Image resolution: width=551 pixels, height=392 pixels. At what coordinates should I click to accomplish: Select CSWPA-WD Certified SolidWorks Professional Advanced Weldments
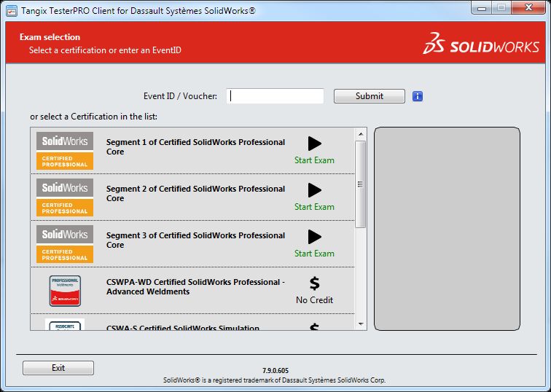coord(195,287)
